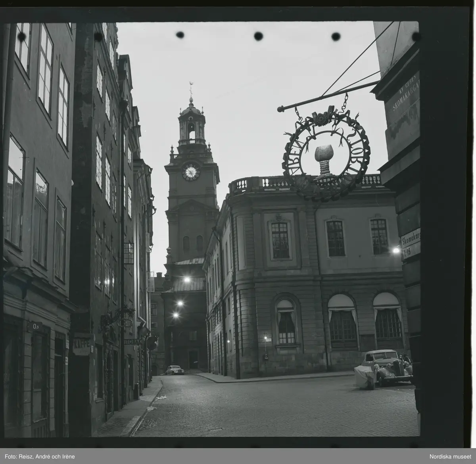This screenshot has width=476, height=464.
Task: Click the middle film perforation dot at top
Action: pos(258,36)
